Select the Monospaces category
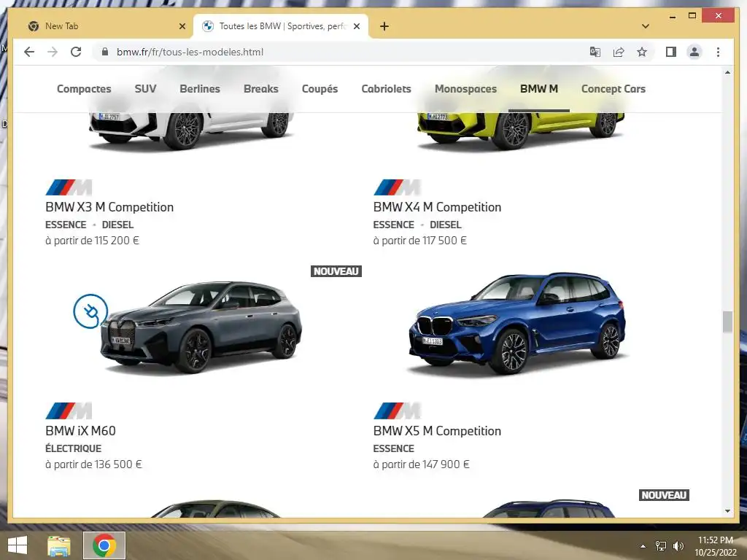 465,89
